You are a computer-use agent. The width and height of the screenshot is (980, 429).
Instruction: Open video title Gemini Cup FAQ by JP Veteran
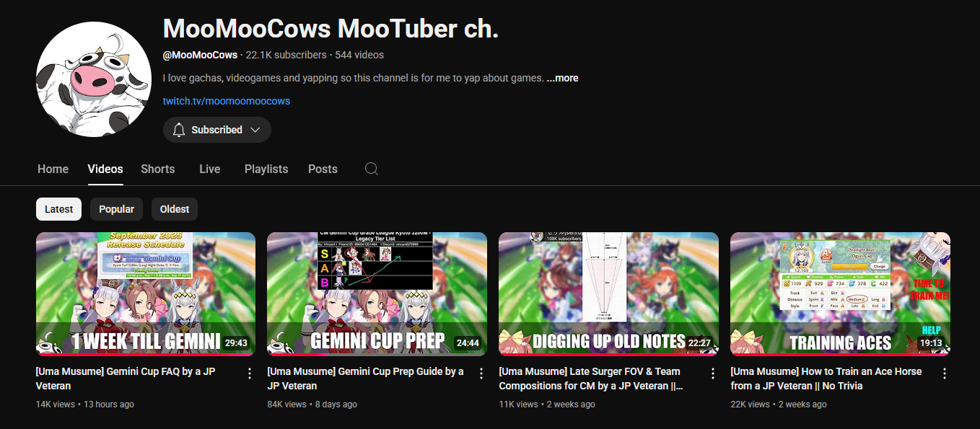(x=126, y=379)
